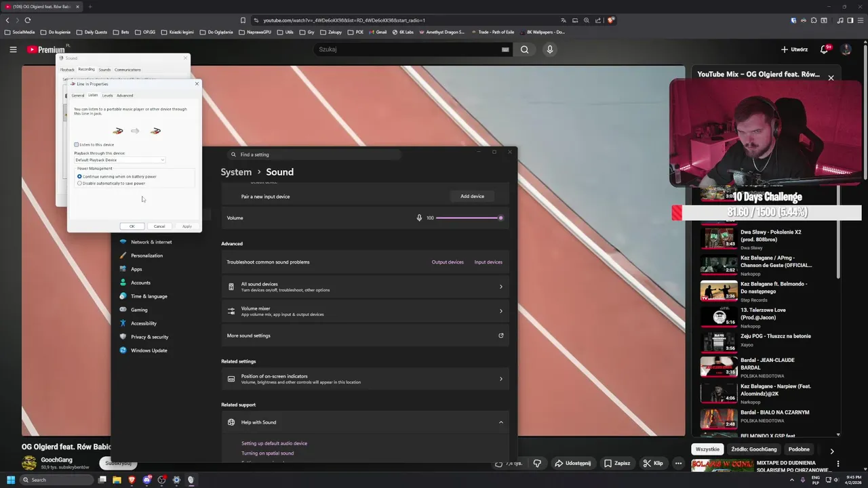Open the YouTube account avatar menu
Viewport: 868px width, 488px height.
[x=846, y=49]
